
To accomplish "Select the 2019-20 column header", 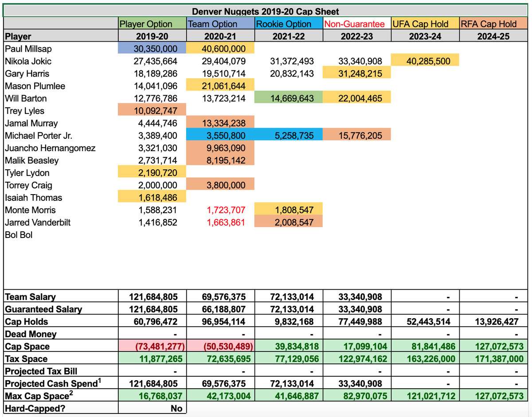I will [x=153, y=36].
